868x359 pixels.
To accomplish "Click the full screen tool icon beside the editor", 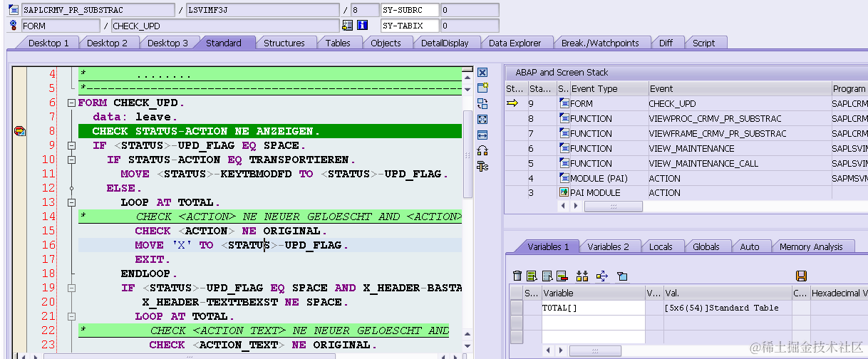I will [x=482, y=119].
